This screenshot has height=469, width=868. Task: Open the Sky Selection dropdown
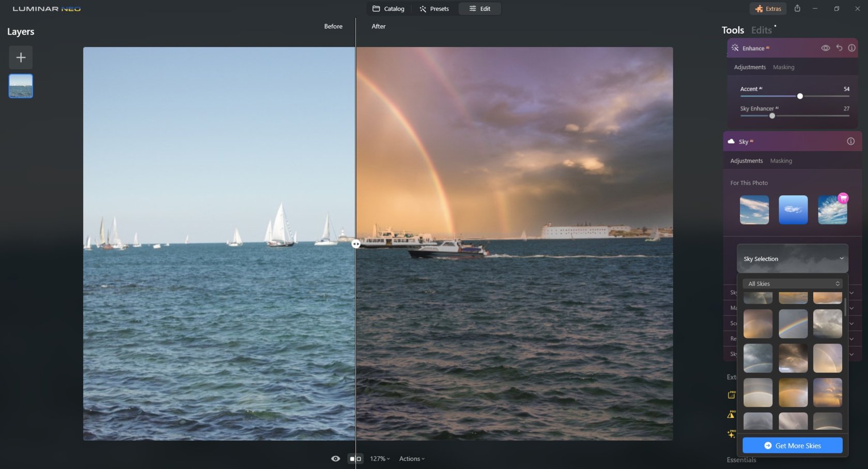(x=792, y=258)
